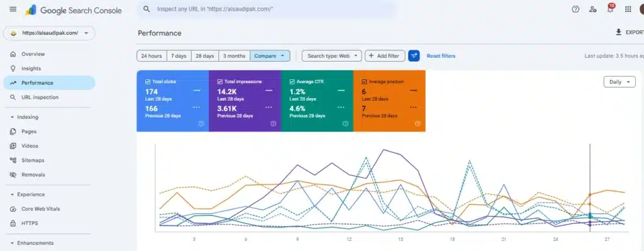Click the 4.6% previous CTR value
The width and height of the screenshot is (644, 251).
[x=297, y=108]
